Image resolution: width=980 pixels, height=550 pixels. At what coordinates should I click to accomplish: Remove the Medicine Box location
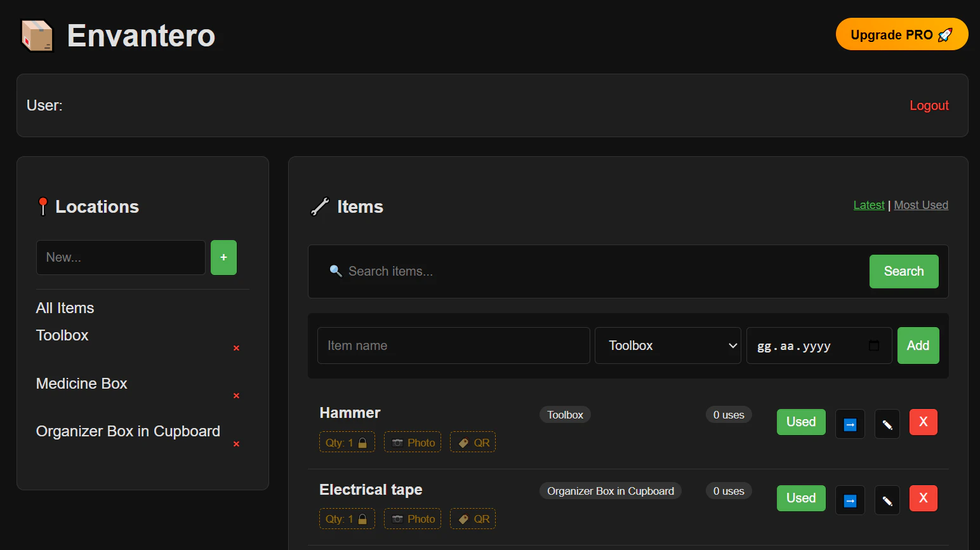(x=235, y=396)
